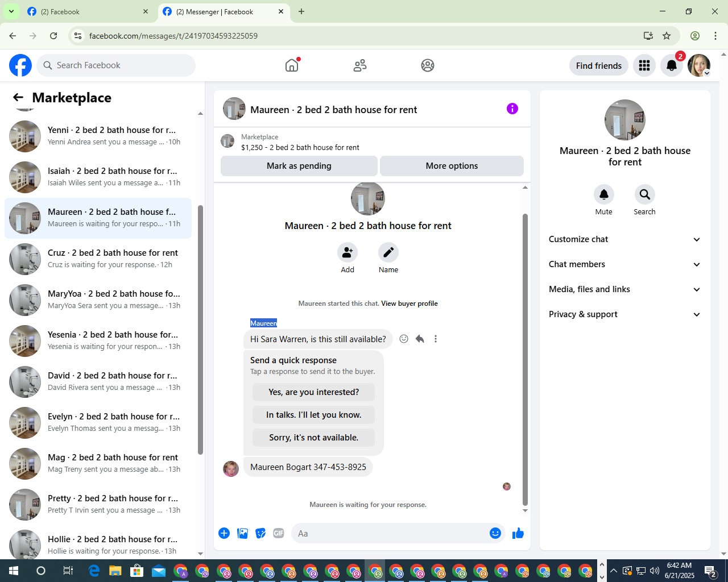The height and width of the screenshot is (582, 728).
Task: Open Cruz's conversation
Action: pos(98,259)
